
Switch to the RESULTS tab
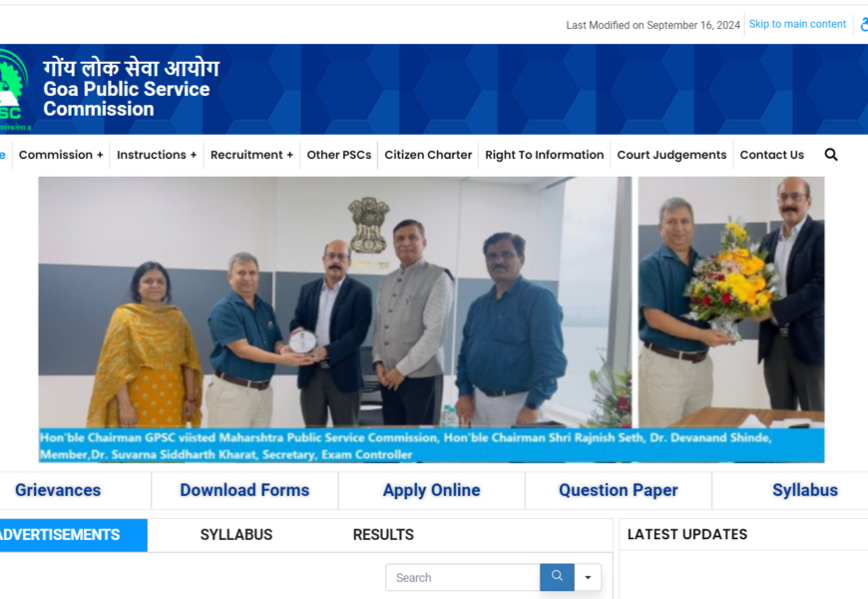pos(383,535)
